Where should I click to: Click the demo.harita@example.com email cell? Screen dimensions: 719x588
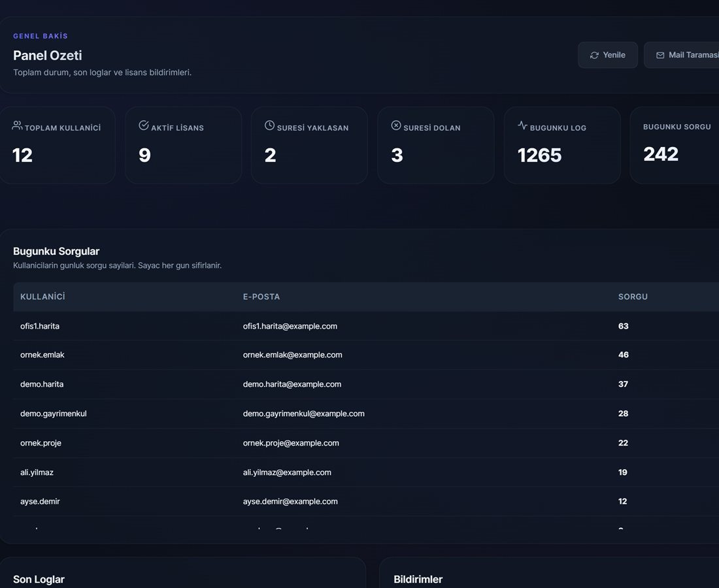pyautogui.click(x=292, y=384)
